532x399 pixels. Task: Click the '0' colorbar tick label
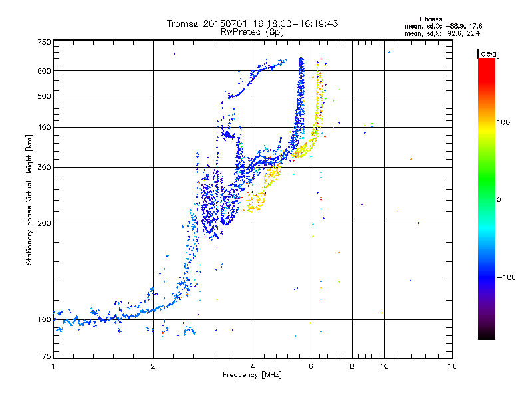499,200
